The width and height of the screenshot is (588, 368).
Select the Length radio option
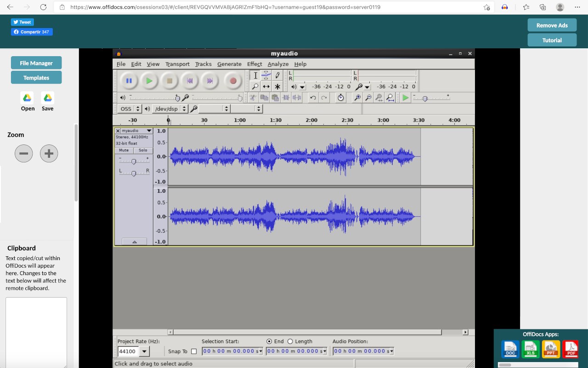[290, 341]
